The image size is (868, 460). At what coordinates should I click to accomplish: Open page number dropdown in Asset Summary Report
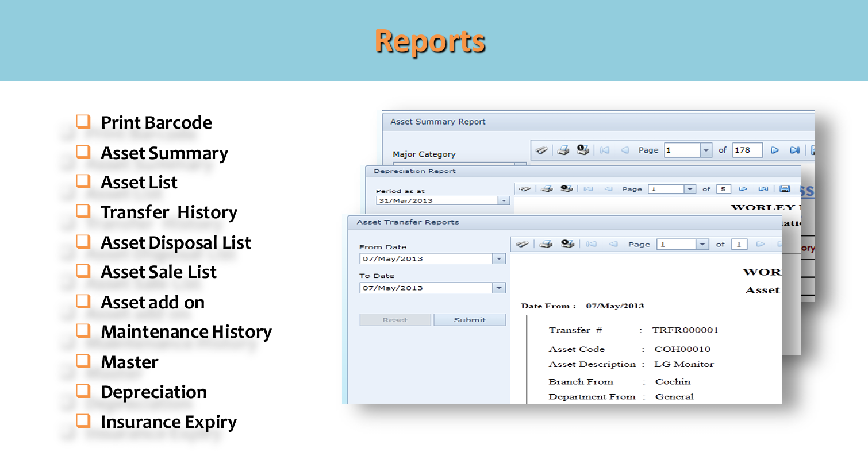pyautogui.click(x=706, y=150)
